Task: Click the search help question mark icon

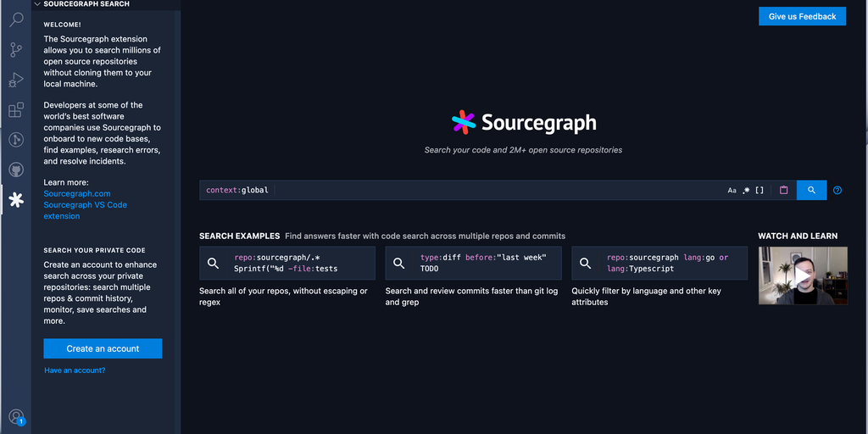Action: 837,191
